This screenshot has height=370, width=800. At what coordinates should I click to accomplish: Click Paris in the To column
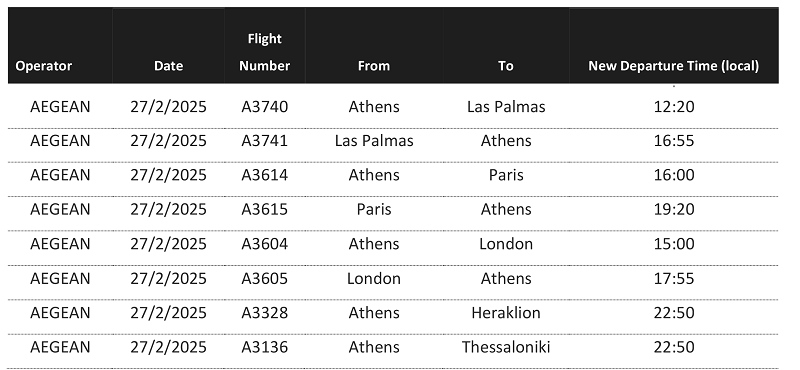(x=506, y=175)
